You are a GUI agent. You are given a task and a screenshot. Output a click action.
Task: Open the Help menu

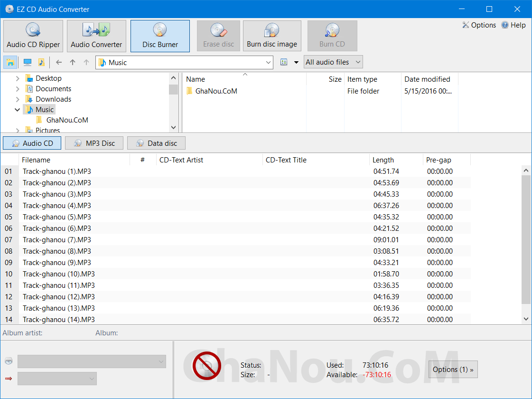click(513, 25)
